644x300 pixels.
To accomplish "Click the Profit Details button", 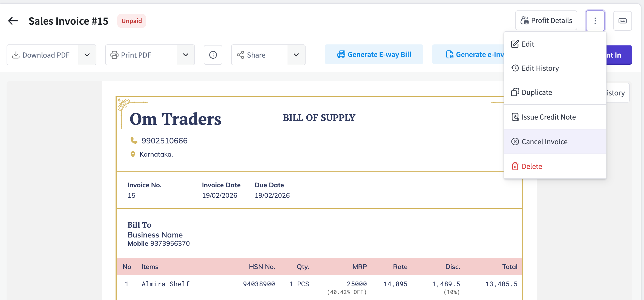I will pos(546,21).
